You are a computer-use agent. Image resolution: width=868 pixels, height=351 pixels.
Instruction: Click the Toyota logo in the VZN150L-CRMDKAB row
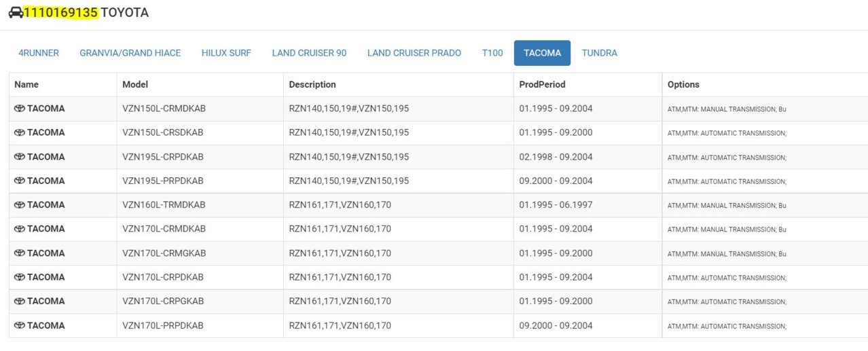[19, 109]
